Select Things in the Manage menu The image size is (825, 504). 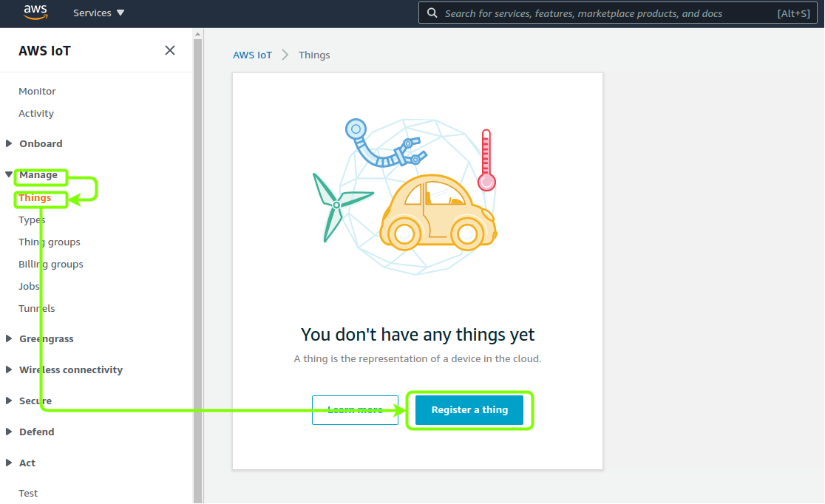[x=35, y=198]
